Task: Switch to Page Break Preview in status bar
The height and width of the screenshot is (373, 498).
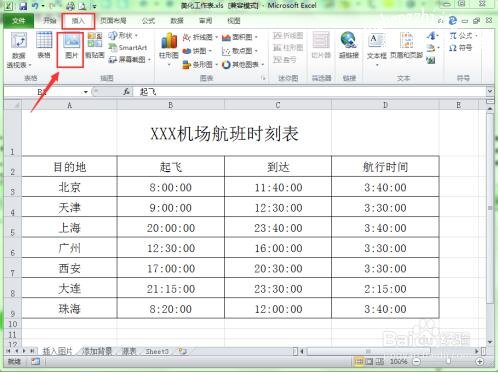Action: pos(379,361)
